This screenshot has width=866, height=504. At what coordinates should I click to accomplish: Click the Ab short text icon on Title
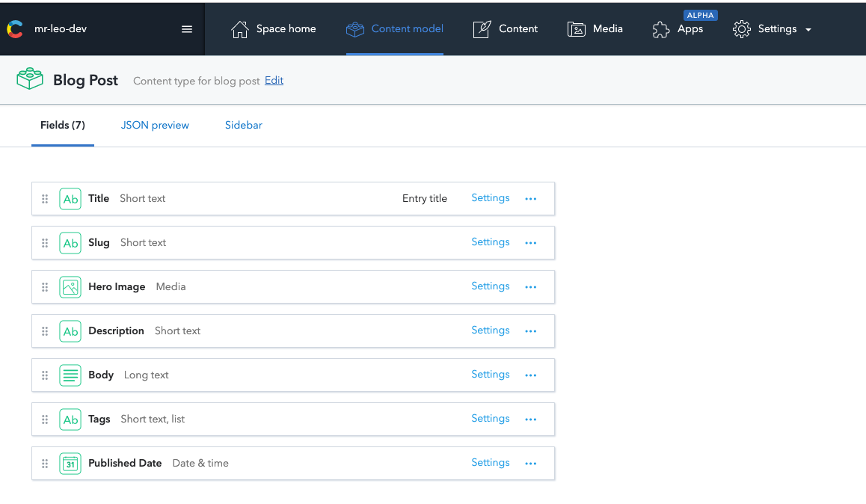coord(70,198)
